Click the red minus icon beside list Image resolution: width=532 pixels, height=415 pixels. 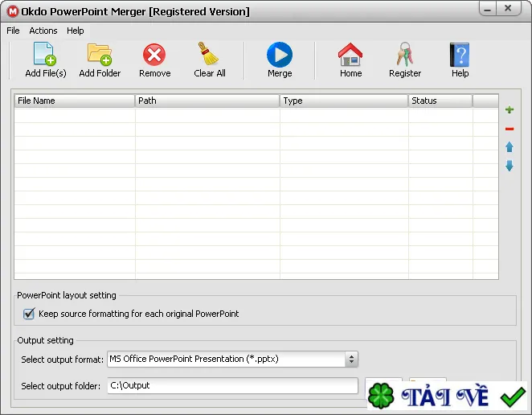click(509, 129)
